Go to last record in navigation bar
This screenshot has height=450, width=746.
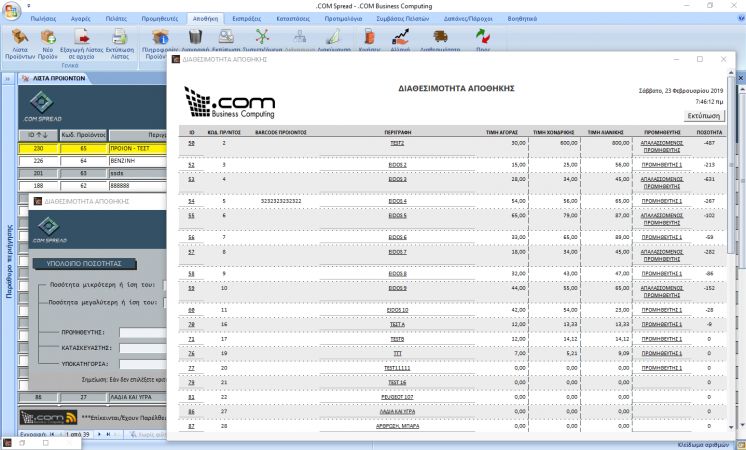coord(108,434)
